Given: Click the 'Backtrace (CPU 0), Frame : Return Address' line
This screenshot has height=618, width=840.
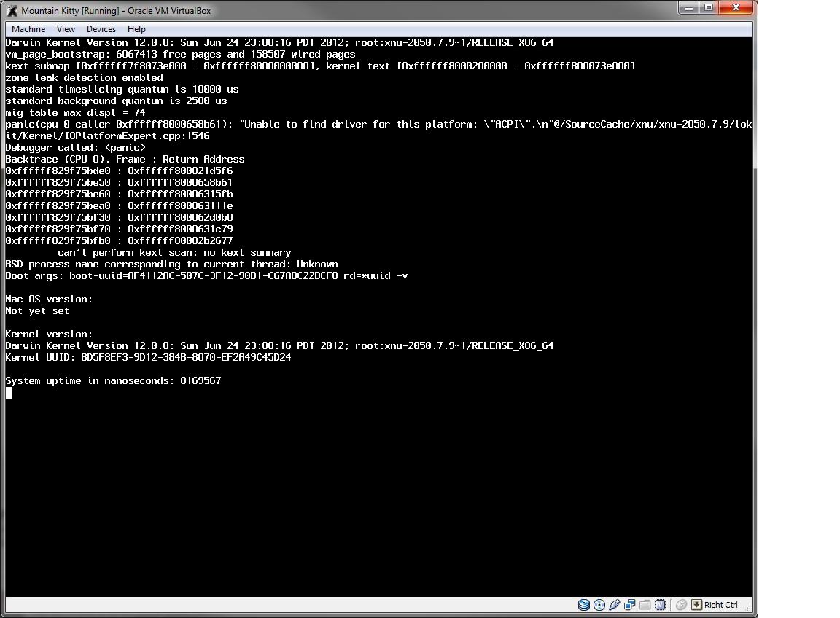Looking at the screenshot, I should pyautogui.click(x=125, y=159).
